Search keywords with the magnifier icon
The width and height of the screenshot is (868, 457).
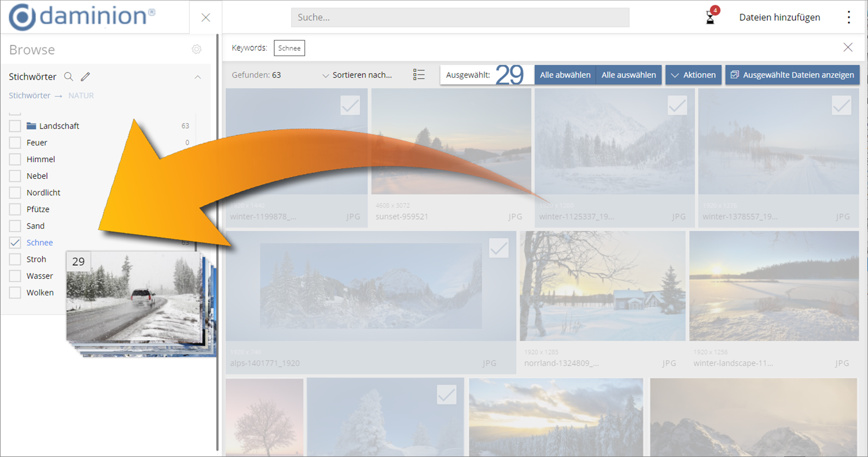[x=68, y=76]
